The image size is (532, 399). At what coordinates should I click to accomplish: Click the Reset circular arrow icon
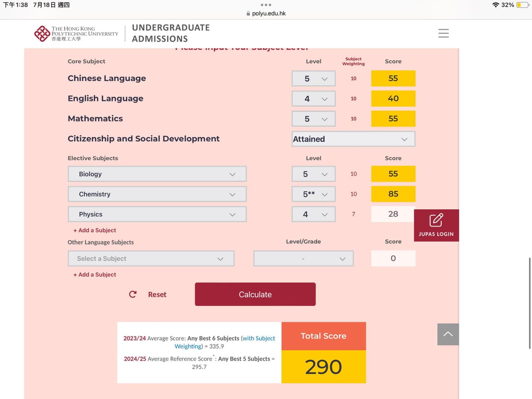point(133,294)
